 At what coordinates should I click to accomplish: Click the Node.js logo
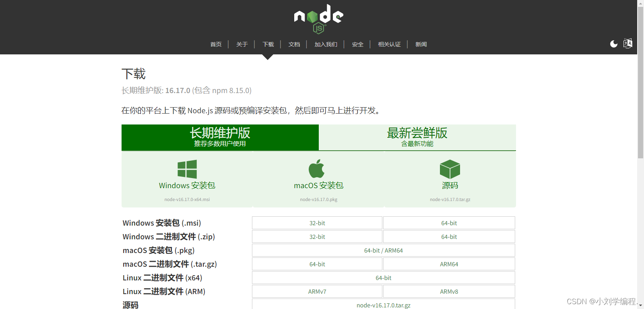(x=318, y=19)
